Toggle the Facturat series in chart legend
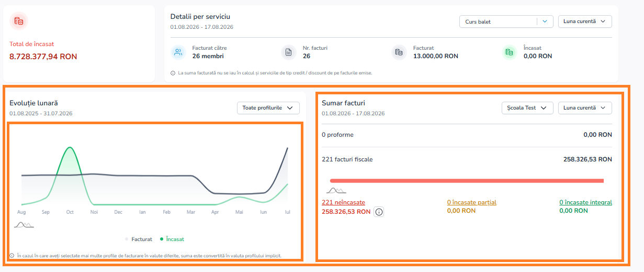644x272 pixels. point(139,239)
